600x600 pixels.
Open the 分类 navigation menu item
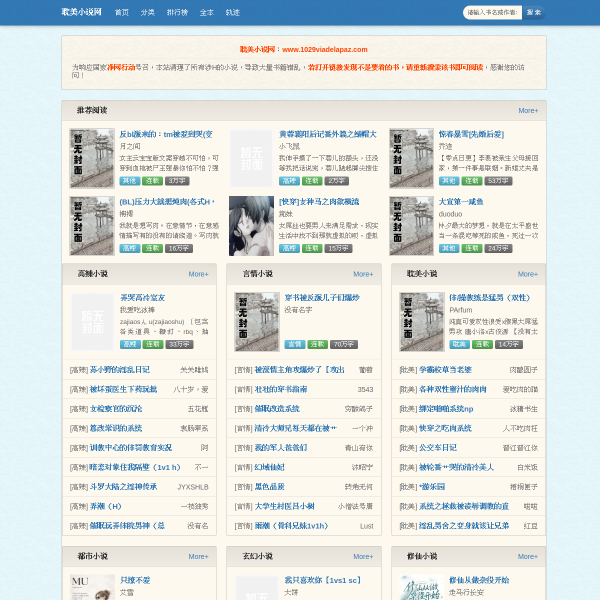pos(147,12)
